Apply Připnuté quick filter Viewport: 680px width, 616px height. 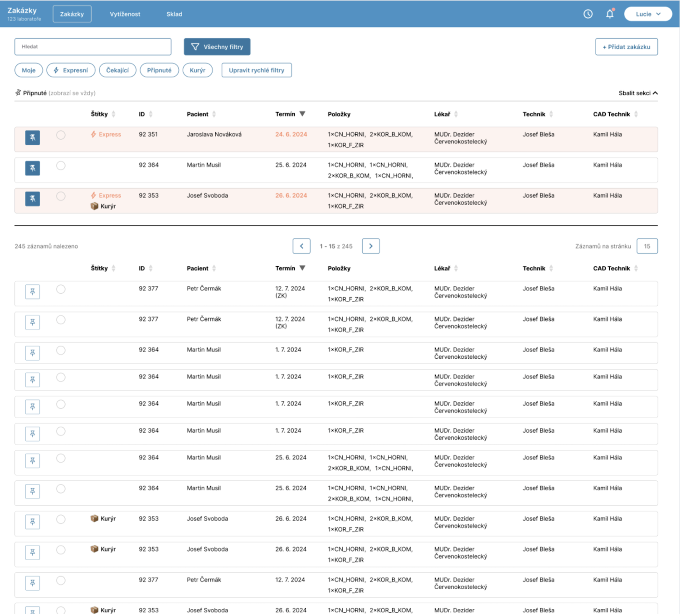(x=159, y=70)
